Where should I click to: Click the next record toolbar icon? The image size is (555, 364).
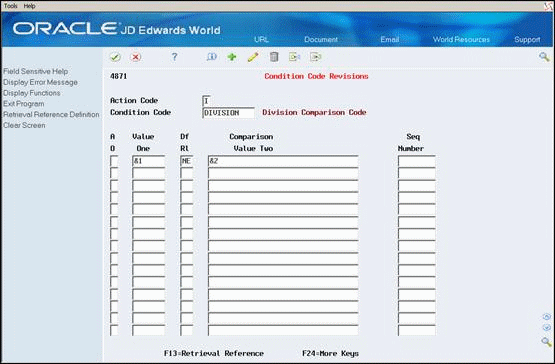coord(315,57)
